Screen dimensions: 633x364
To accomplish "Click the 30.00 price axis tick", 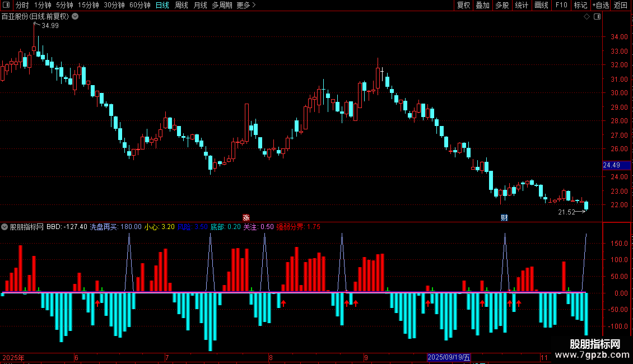I will [619, 93].
